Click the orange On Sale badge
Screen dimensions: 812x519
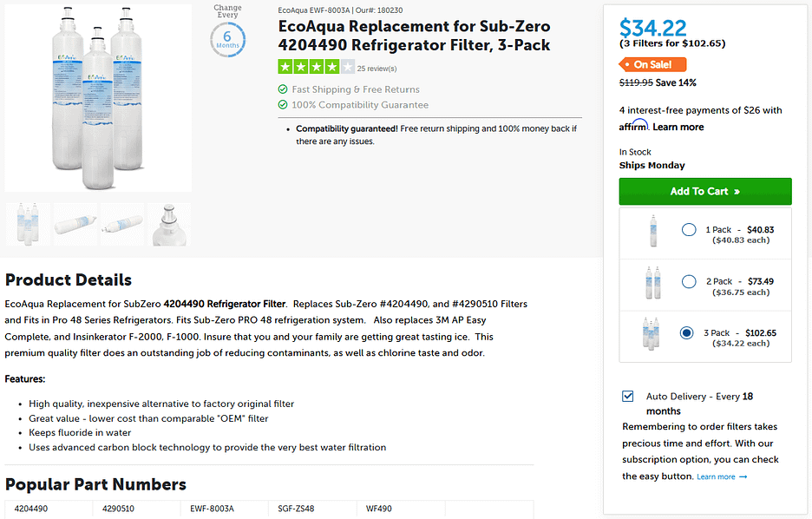coord(652,63)
